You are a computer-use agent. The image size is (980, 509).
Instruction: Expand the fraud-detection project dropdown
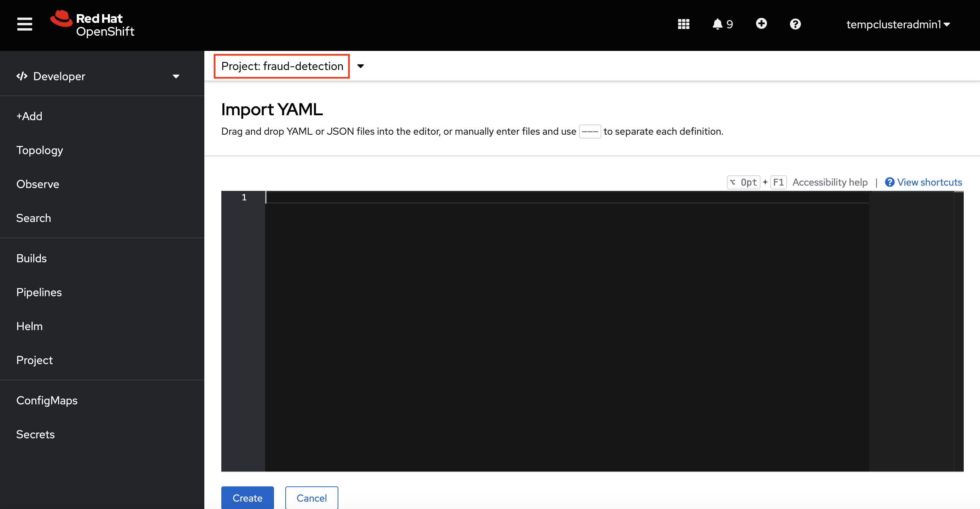[x=361, y=65]
